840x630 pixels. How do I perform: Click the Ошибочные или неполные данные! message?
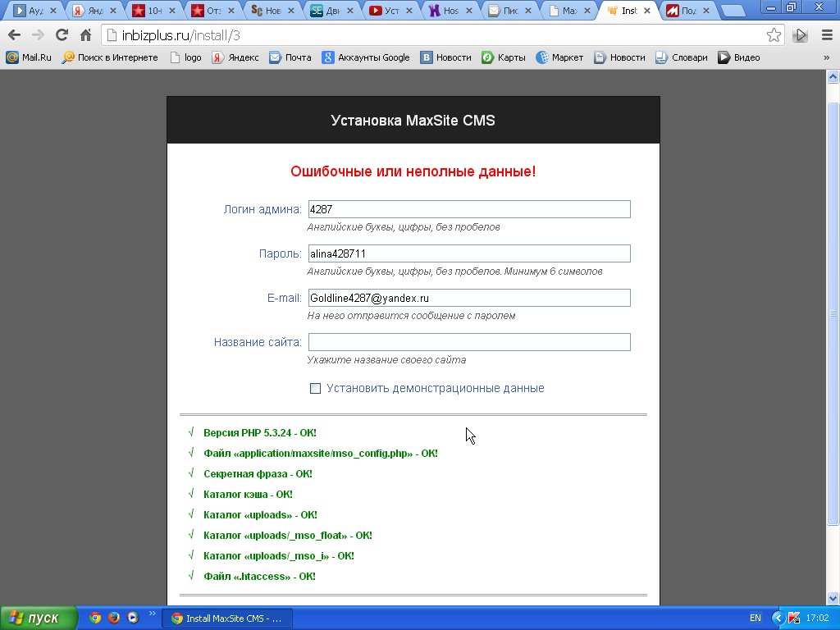tap(413, 171)
